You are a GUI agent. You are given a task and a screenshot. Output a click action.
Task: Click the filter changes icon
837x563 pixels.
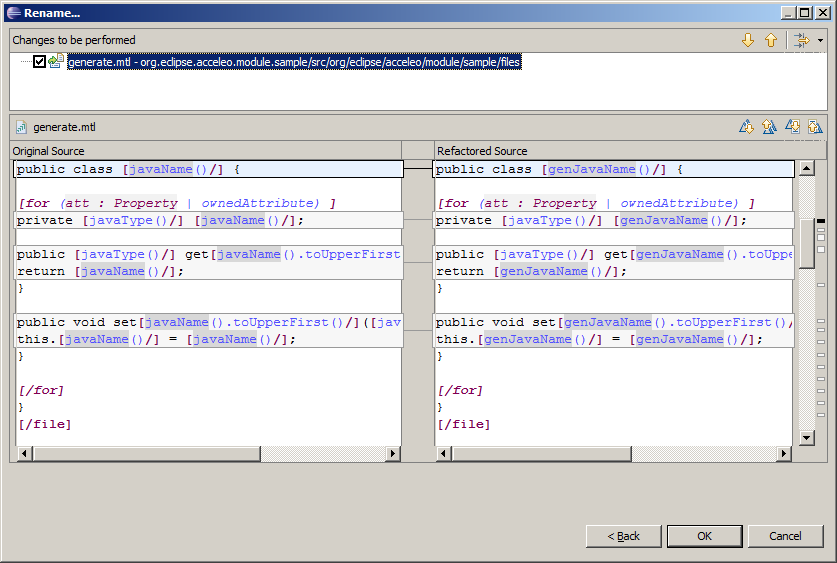[x=801, y=40]
